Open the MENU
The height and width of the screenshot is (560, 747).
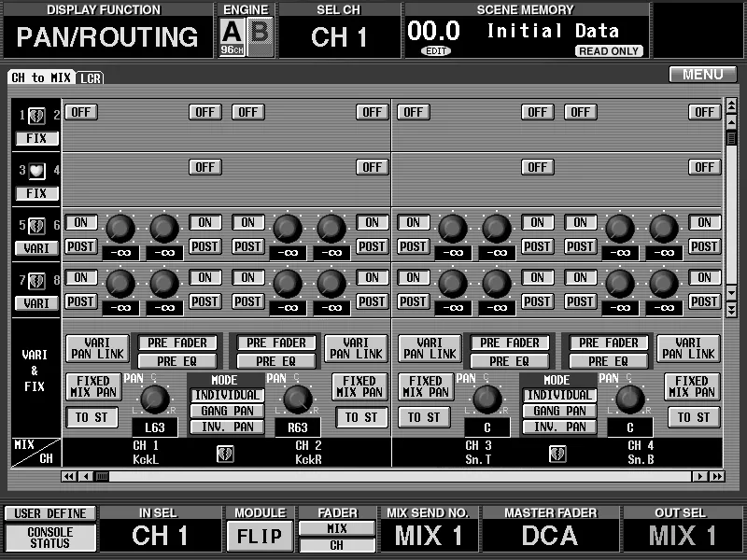(703, 75)
